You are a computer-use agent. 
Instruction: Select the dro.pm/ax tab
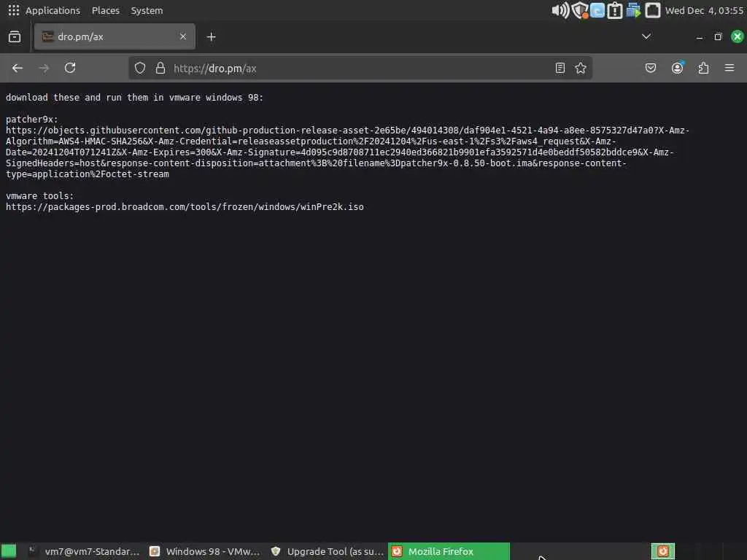click(x=115, y=36)
